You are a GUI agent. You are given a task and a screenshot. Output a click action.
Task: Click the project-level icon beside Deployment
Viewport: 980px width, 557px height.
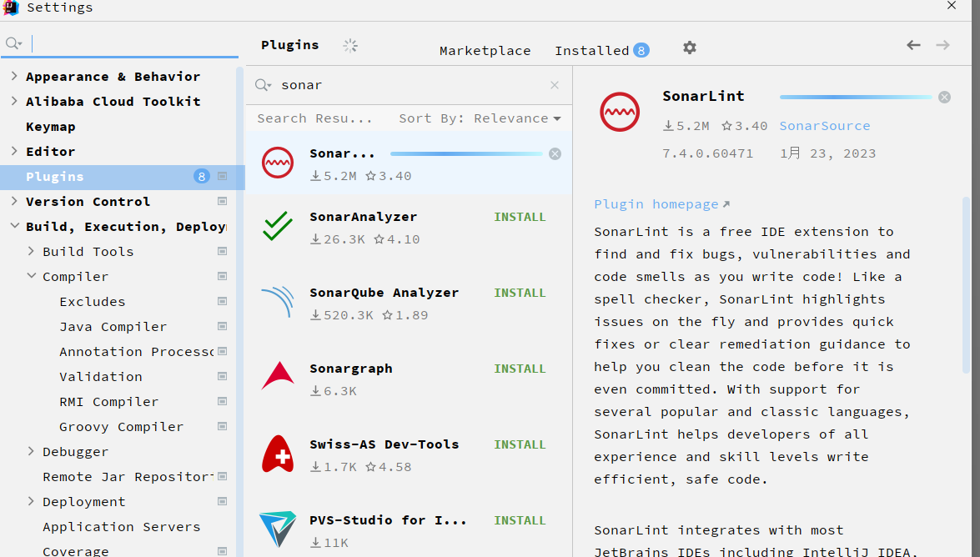tap(222, 501)
